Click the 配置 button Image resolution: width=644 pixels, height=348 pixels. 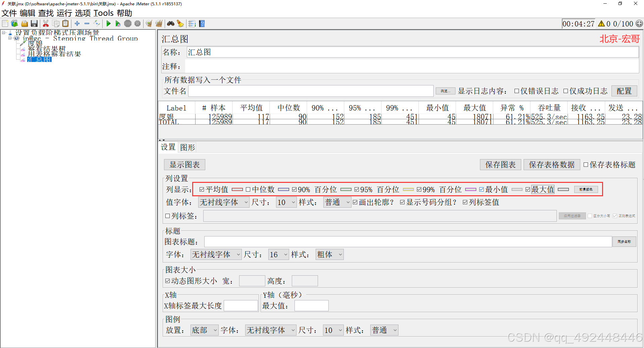624,91
